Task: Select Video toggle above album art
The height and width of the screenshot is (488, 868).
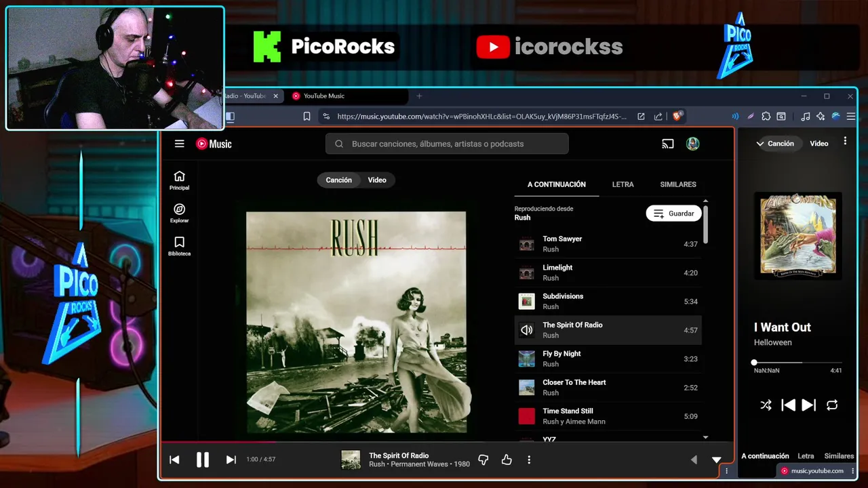Action: tap(377, 180)
